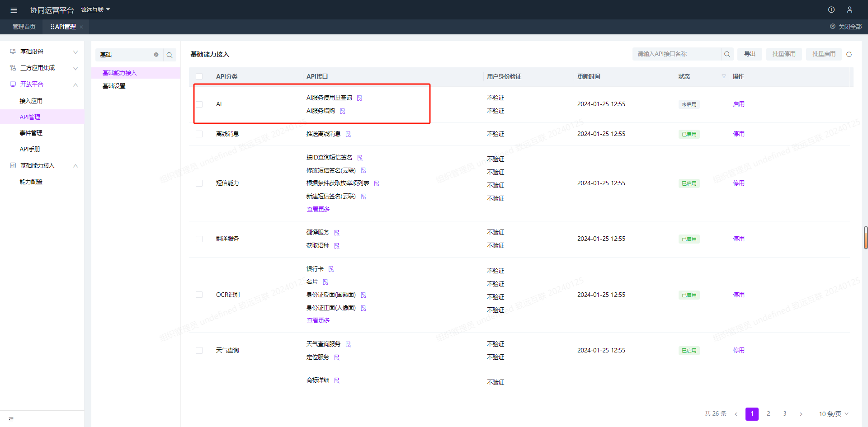Screen dimensions: 868x427
Task: Click the user account icon in header
Action: 849,9
